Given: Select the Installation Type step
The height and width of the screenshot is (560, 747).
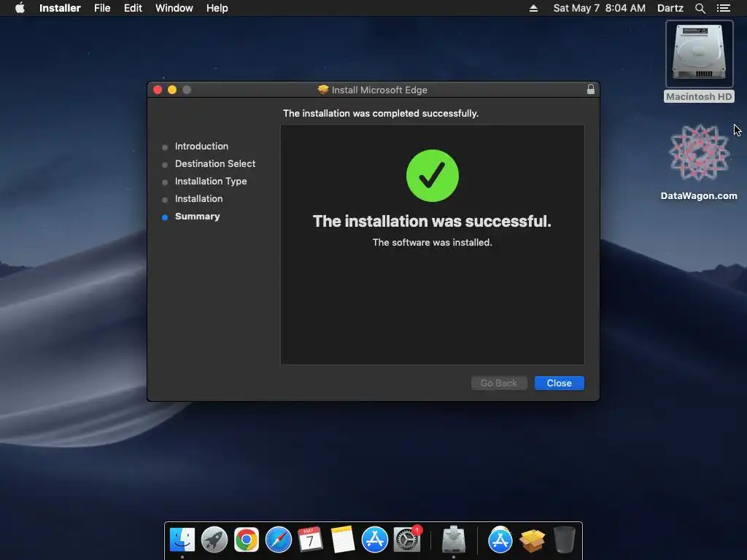Looking at the screenshot, I should [211, 182].
